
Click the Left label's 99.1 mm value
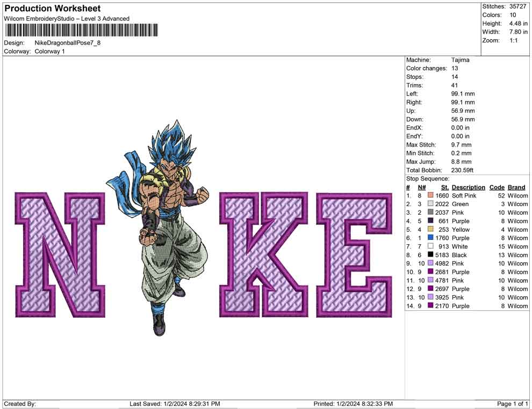click(463, 94)
